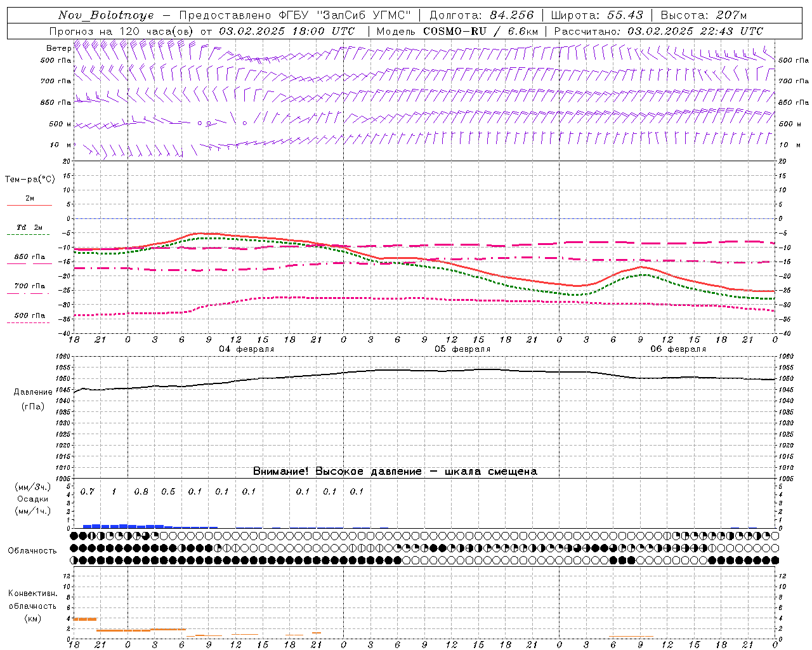Click the latitude value Широта: 55.43
812x650 pixels.
597,15
